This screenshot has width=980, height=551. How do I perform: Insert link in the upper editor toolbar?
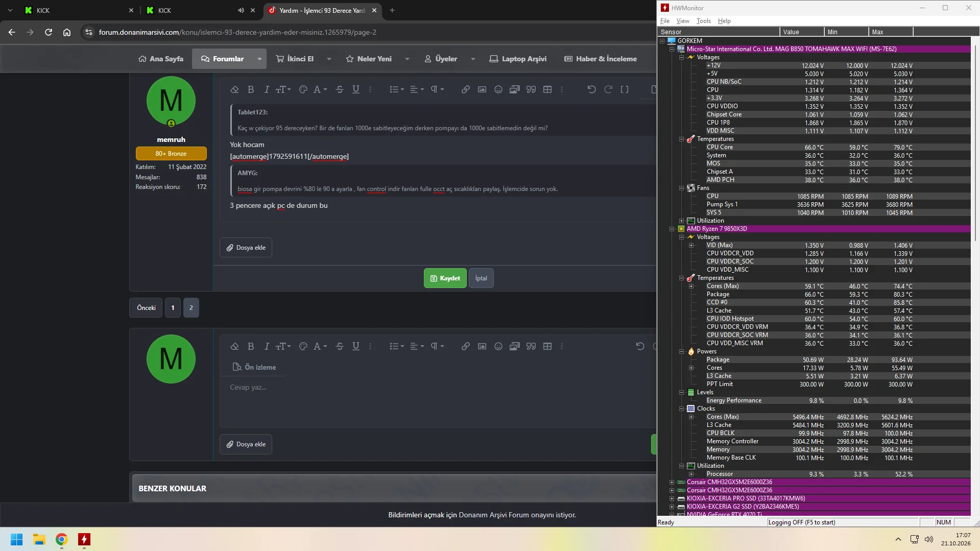[466, 89]
